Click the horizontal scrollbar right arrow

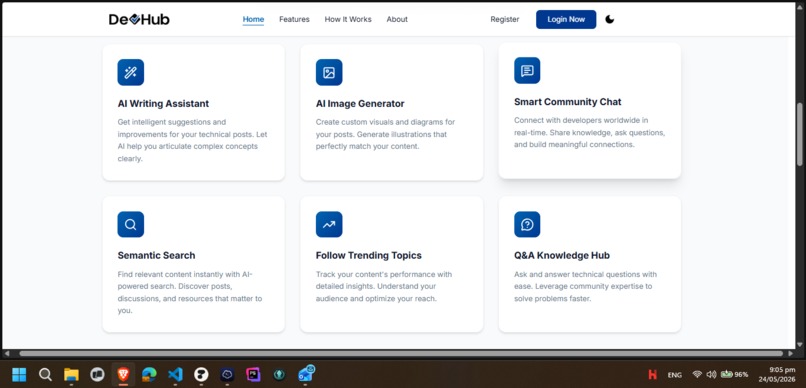point(790,354)
